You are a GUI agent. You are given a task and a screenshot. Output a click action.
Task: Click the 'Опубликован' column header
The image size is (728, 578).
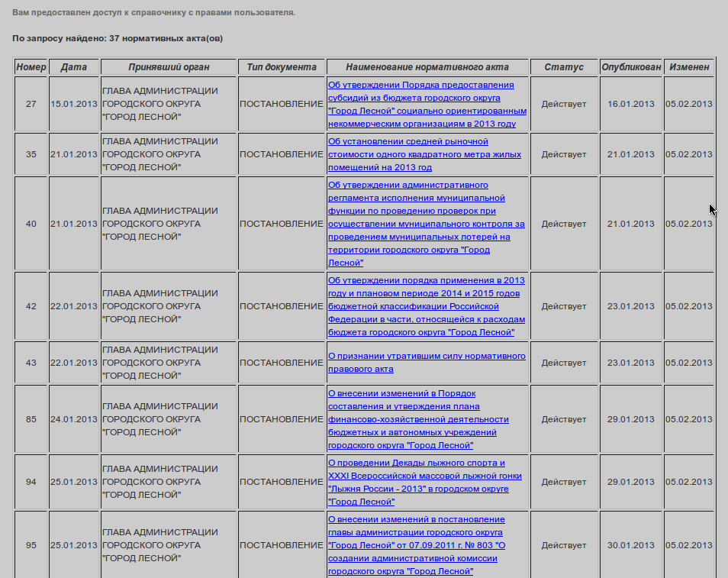pos(631,67)
